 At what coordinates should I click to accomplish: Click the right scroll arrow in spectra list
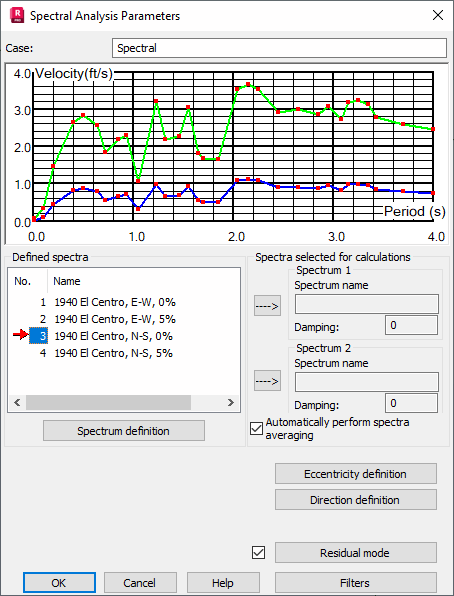[231, 403]
